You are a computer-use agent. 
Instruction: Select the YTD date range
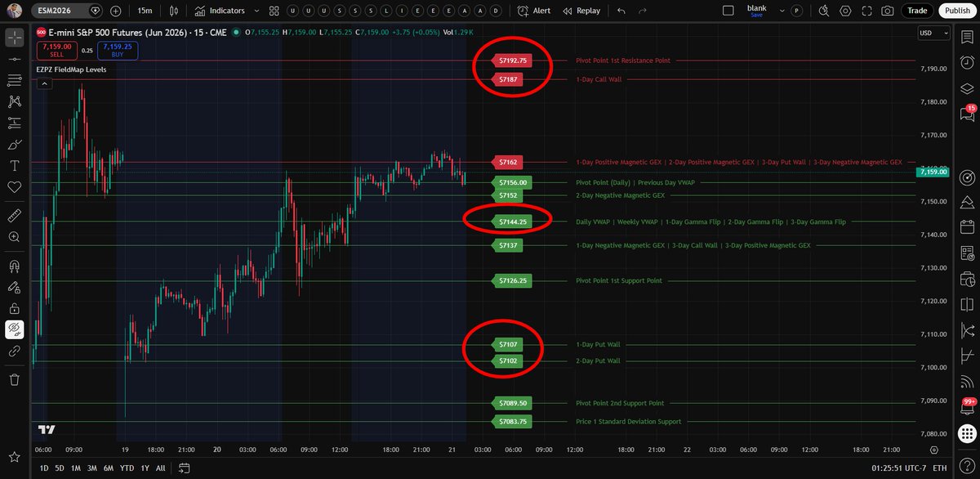click(x=127, y=468)
